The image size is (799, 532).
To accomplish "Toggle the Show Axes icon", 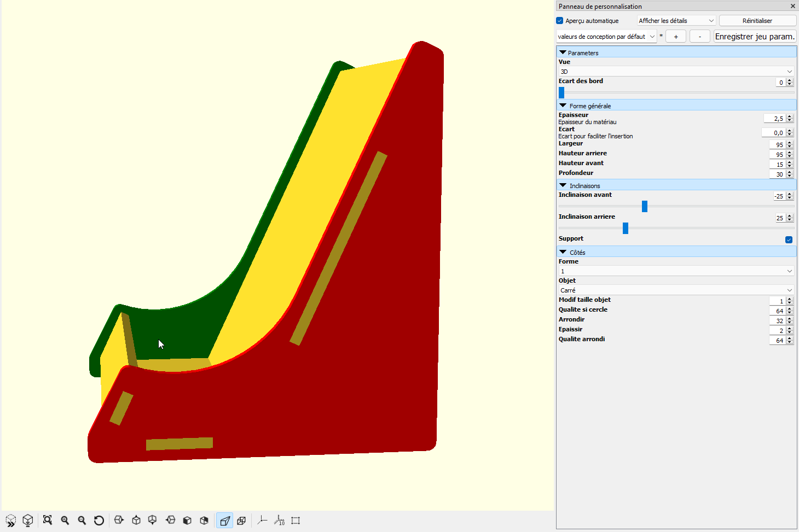I will pyautogui.click(x=263, y=521).
